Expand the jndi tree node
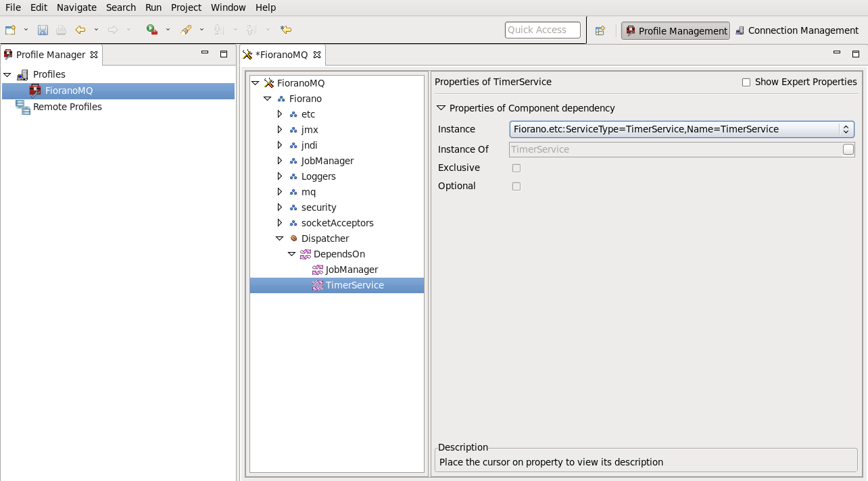This screenshot has height=481, width=868. (x=280, y=145)
